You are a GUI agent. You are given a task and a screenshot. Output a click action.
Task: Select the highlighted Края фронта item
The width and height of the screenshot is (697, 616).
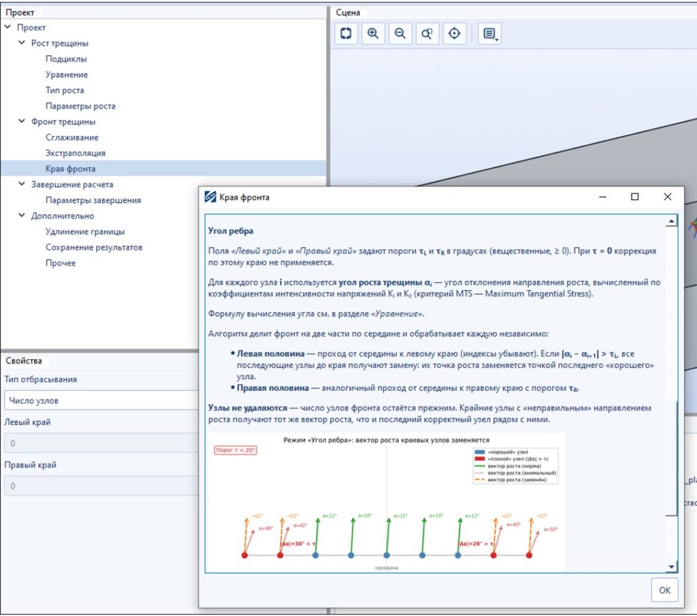coord(163,168)
